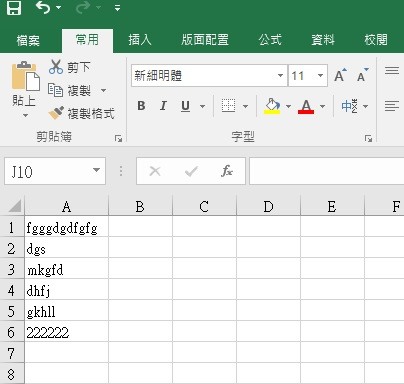
Task: Open the 版面配置 tab
Action: point(205,40)
